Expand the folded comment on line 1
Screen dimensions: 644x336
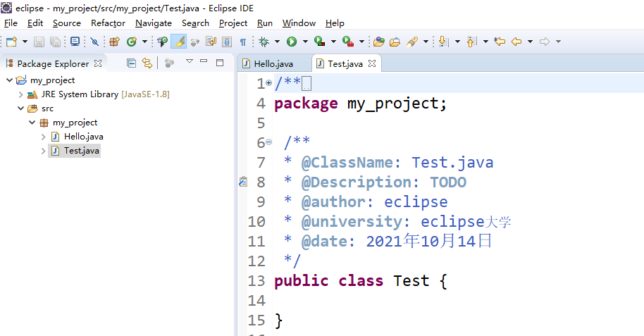268,83
